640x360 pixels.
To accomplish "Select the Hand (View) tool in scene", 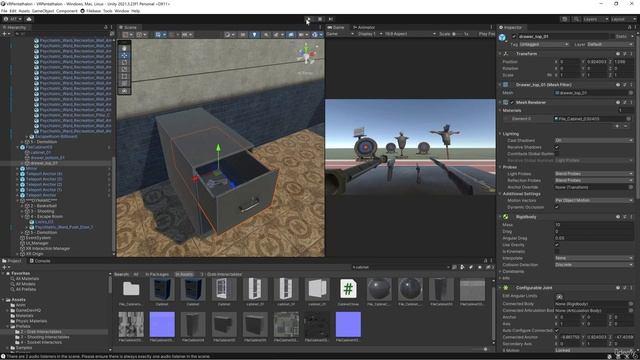I will click(124, 48).
